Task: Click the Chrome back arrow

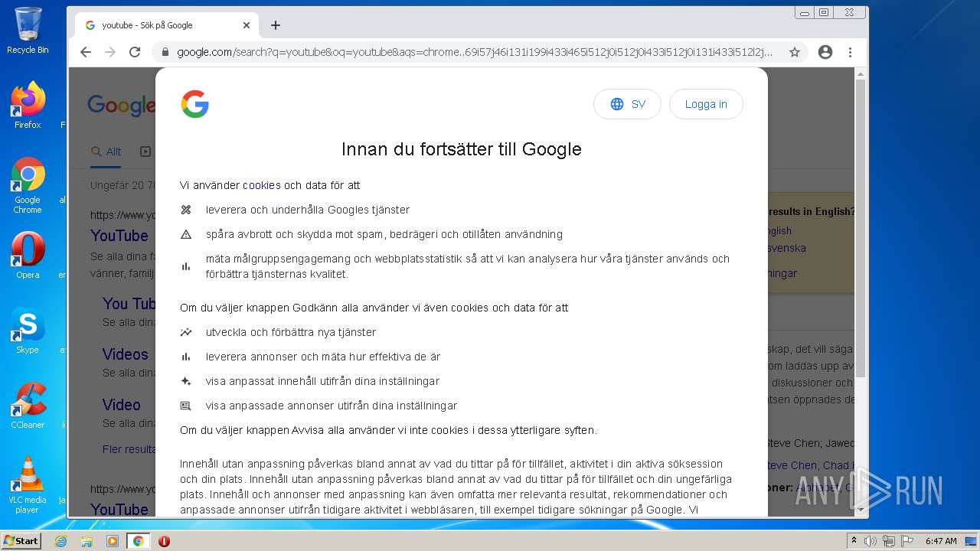Action: tap(86, 52)
